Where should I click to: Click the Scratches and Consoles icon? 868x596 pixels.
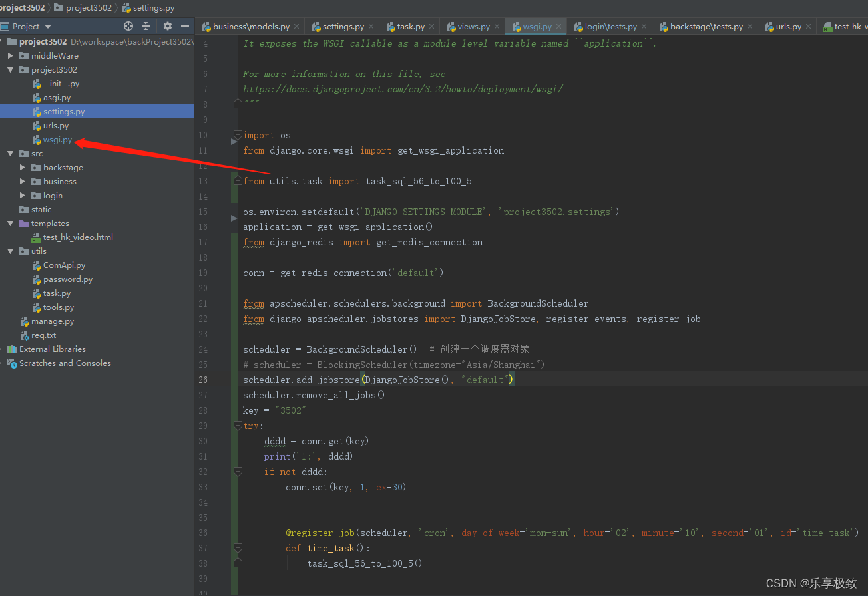pos(13,363)
